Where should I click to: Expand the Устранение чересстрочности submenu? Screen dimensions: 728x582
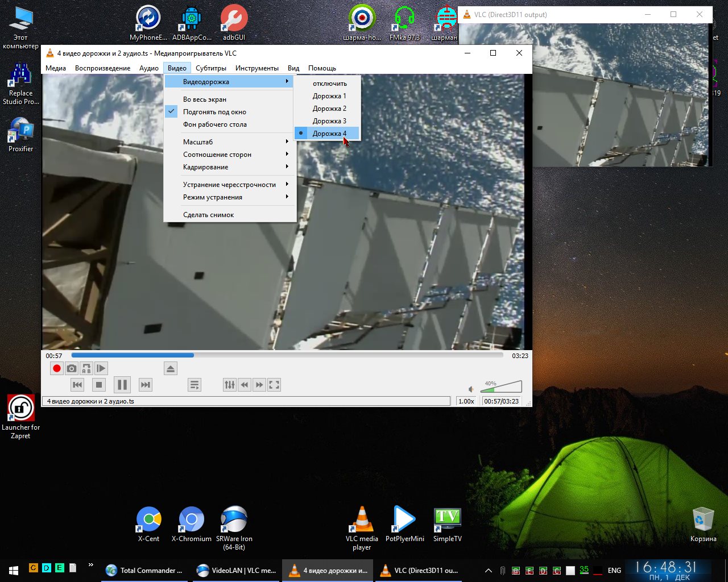point(230,185)
